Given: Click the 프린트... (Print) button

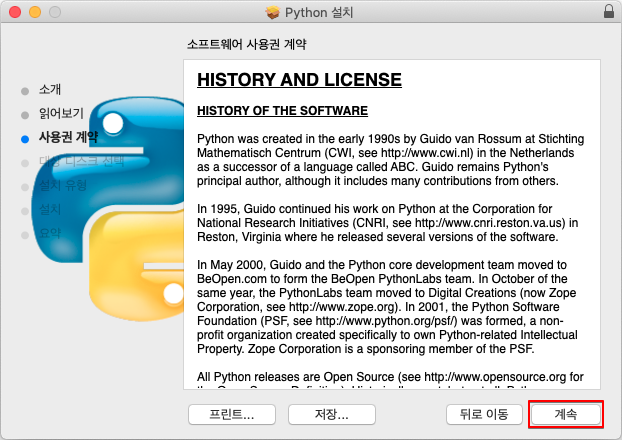Looking at the screenshot, I should pyautogui.click(x=232, y=415).
